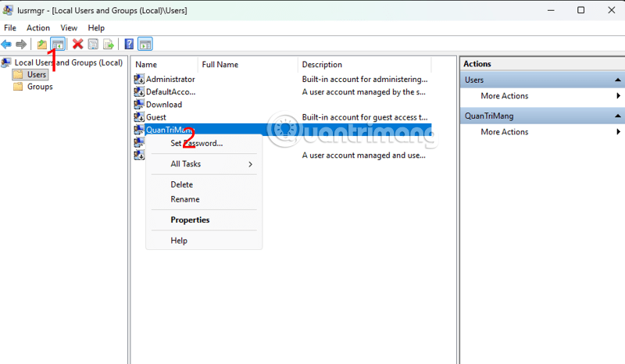The image size is (625, 364).
Task: Click the Actions pane header
Action: click(543, 64)
